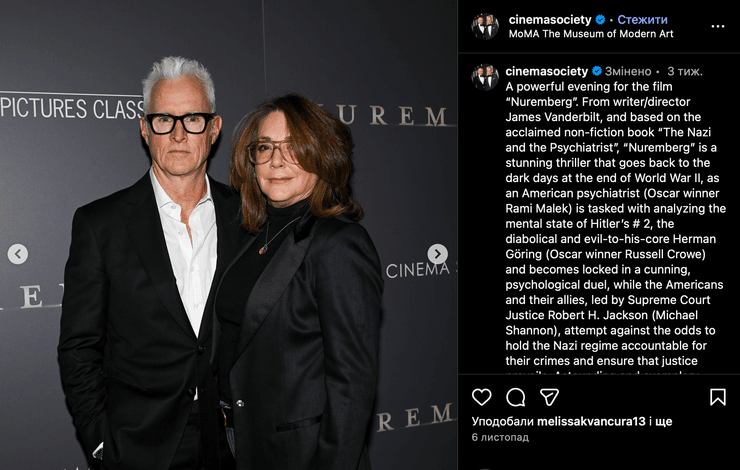The image size is (740, 470).
Task: View other likers via 'і ще'
Action: [661, 421]
